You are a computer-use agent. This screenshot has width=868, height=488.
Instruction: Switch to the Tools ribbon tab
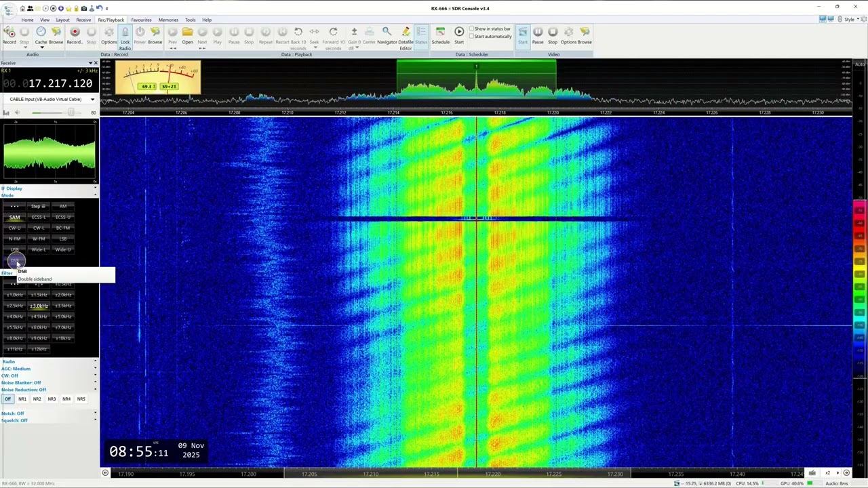[x=191, y=20]
